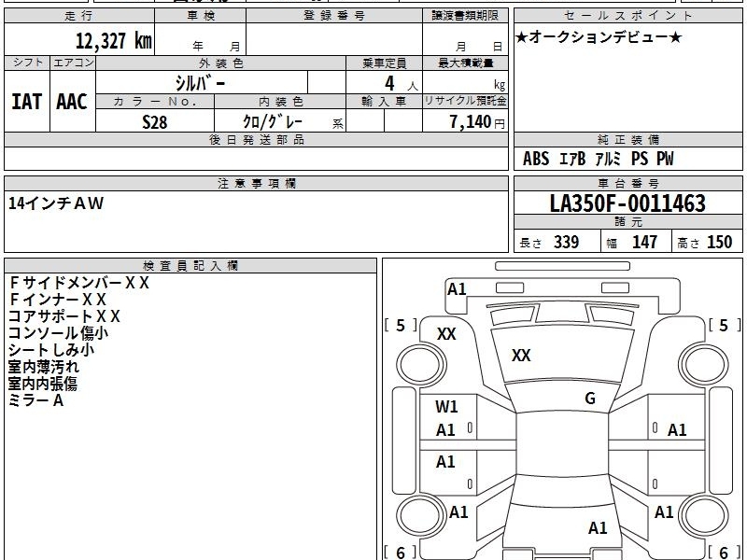Select the height value 150
This screenshot has width=747, height=560.
[x=719, y=243]
